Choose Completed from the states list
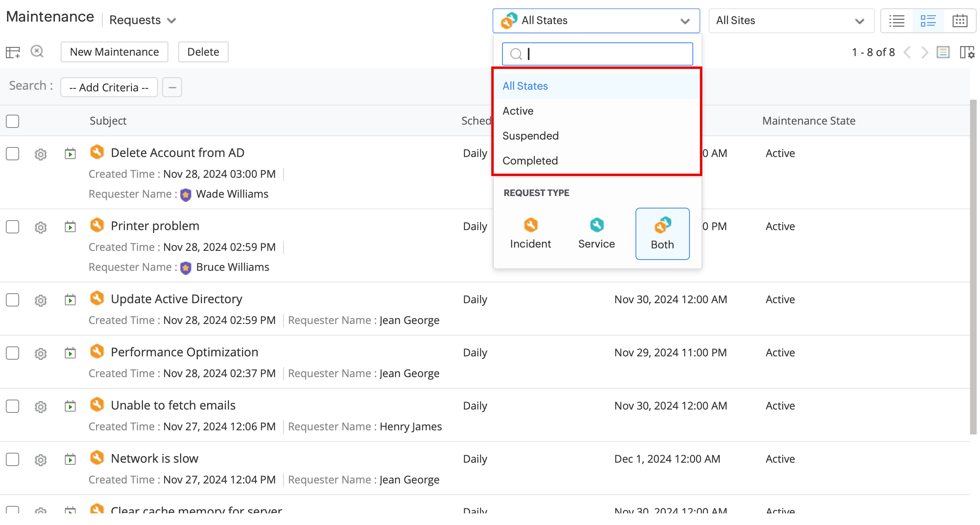 [530, 161]
